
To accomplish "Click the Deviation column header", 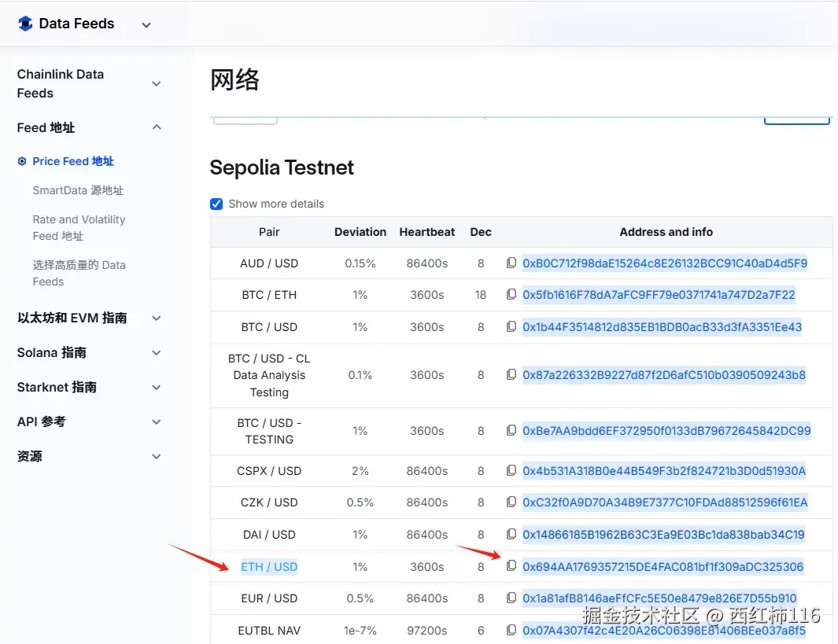I will tap(360, 232).
